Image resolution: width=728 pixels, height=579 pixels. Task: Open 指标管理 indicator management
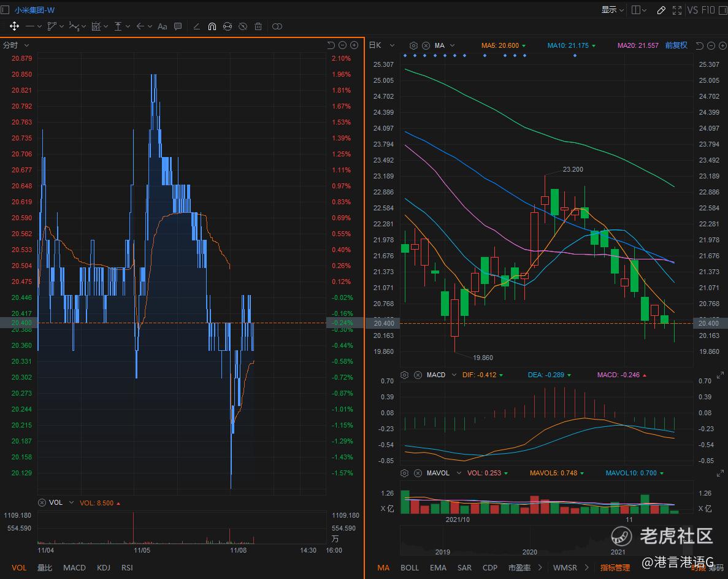tap(615, 567)
